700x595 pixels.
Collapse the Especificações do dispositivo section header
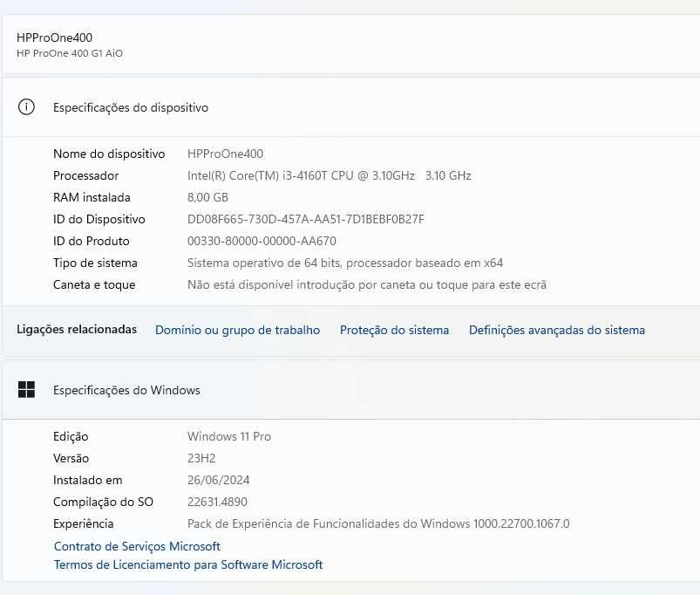[349, 107]
